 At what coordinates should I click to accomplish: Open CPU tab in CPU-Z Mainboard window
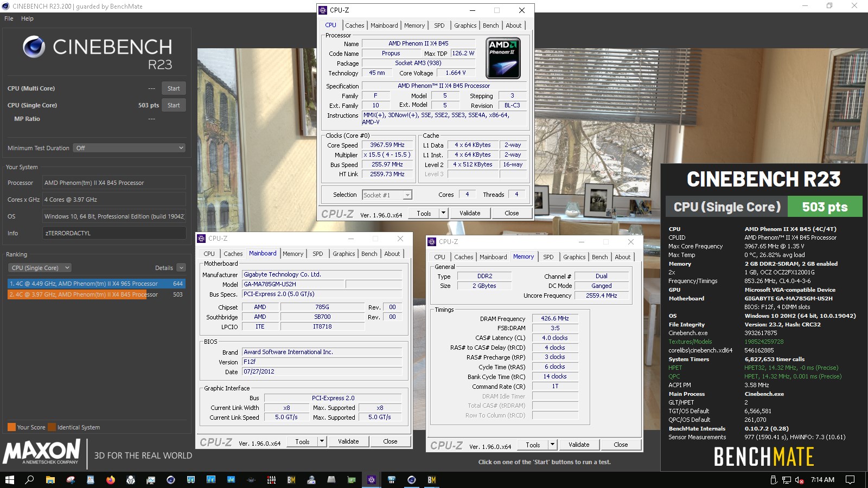[x=209, y=254]
